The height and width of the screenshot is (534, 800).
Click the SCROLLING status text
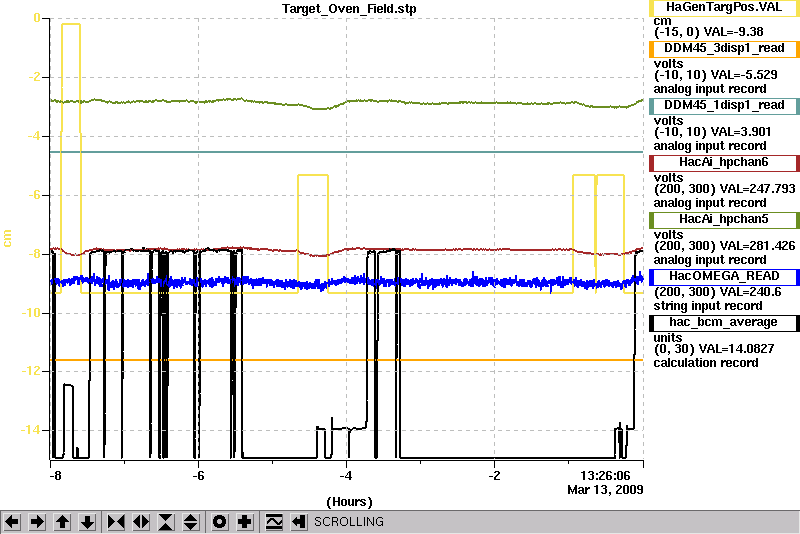(348, 522)
